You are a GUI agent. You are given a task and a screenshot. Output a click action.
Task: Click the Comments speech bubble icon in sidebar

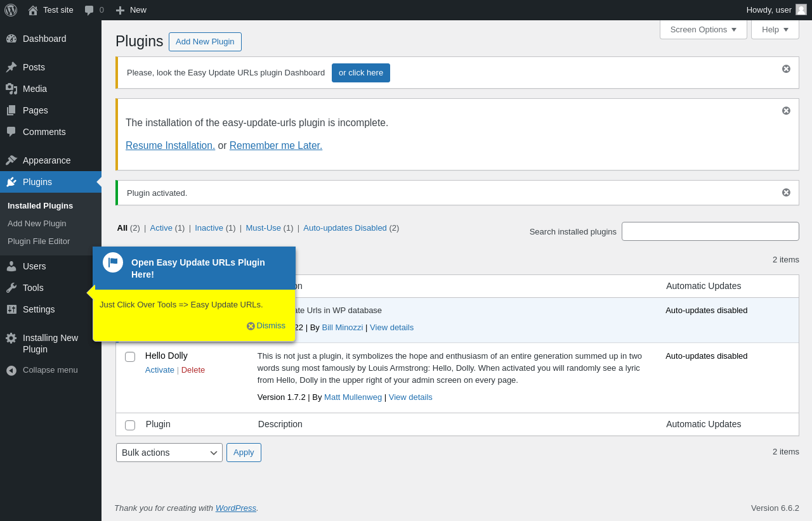pyautogui.click(x=11, y=132)
